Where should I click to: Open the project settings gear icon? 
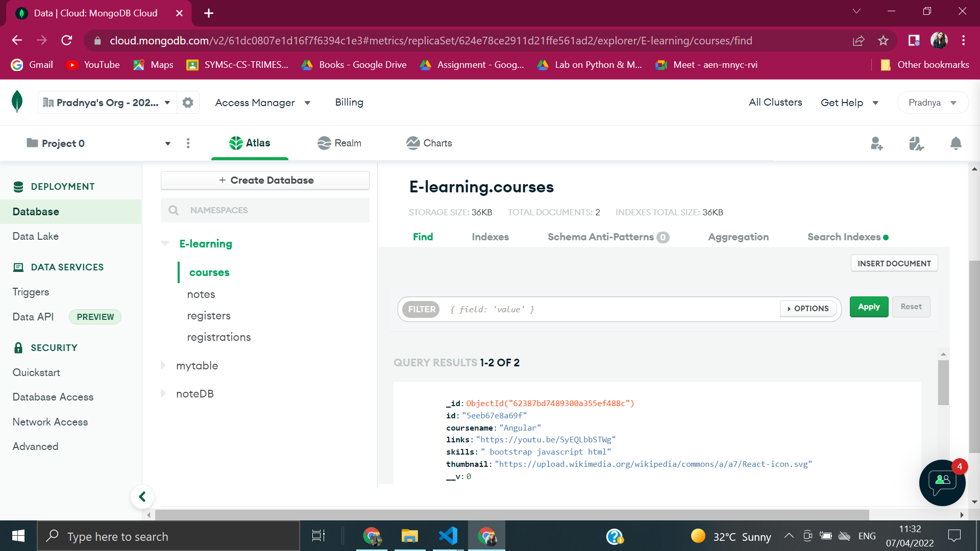point(188,102)
